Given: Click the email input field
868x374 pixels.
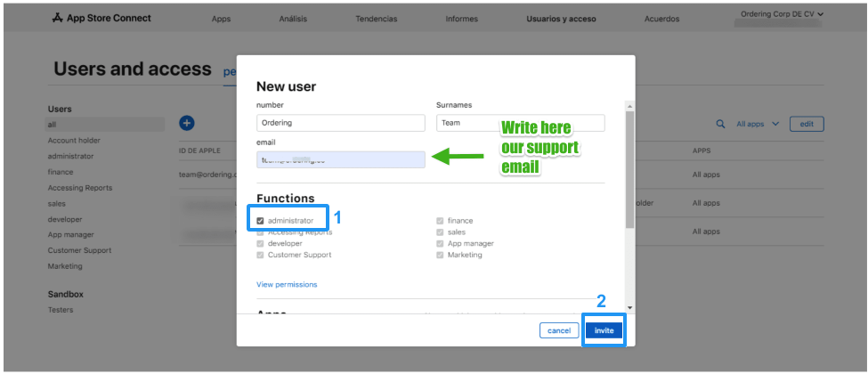Looking at the screenshot, I should pyautogui.click(x=341, y=159).
